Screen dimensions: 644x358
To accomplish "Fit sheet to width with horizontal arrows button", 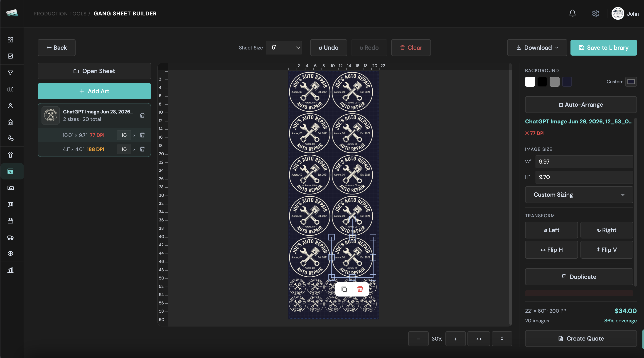I will tap(479, 339).
